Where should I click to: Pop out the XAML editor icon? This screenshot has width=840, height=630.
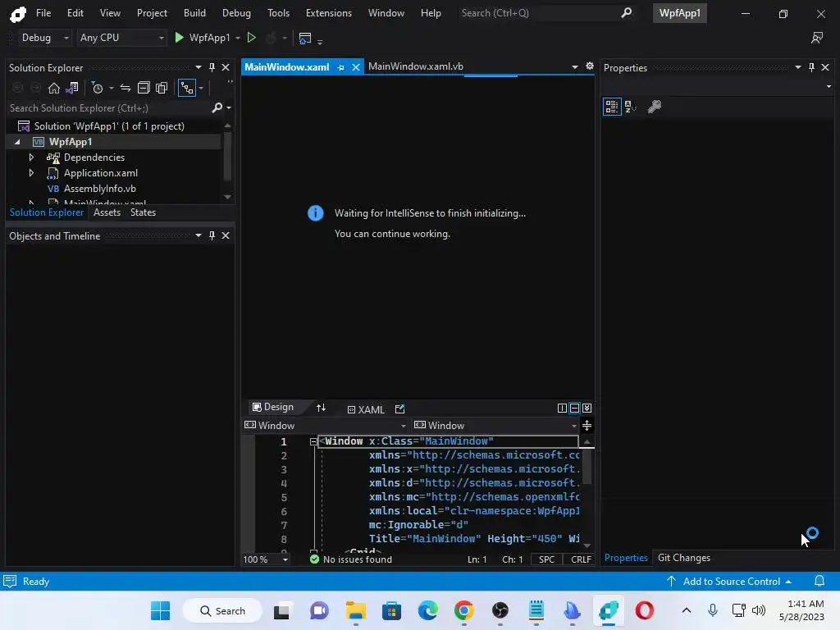(399, 409)
